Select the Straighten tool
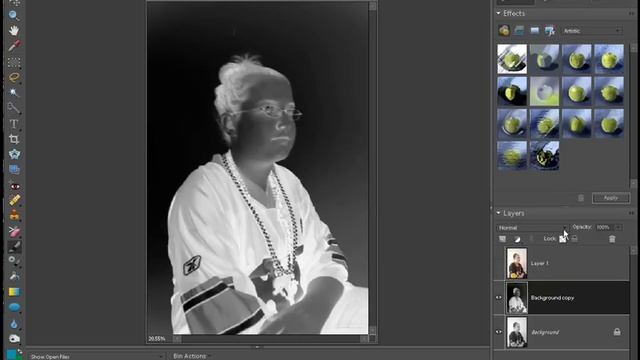The height and width of the screenshot is (360, 640). [14, 169]
